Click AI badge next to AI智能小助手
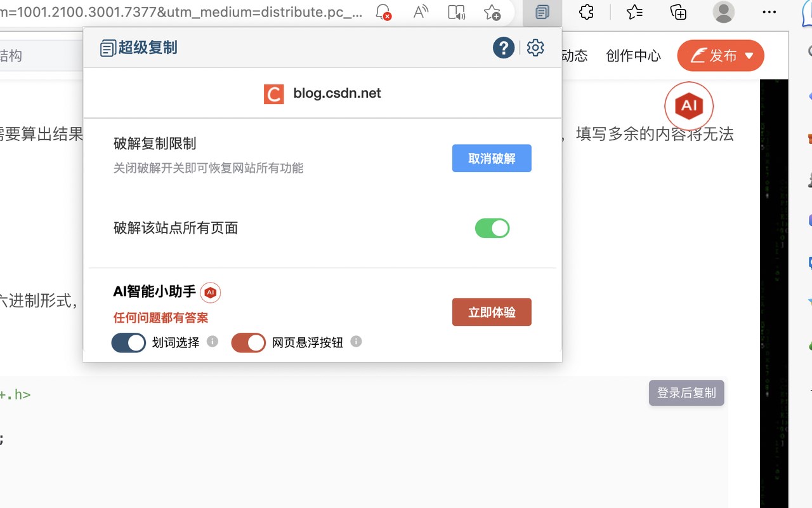The image size is (812, 508). coord(211,293)
